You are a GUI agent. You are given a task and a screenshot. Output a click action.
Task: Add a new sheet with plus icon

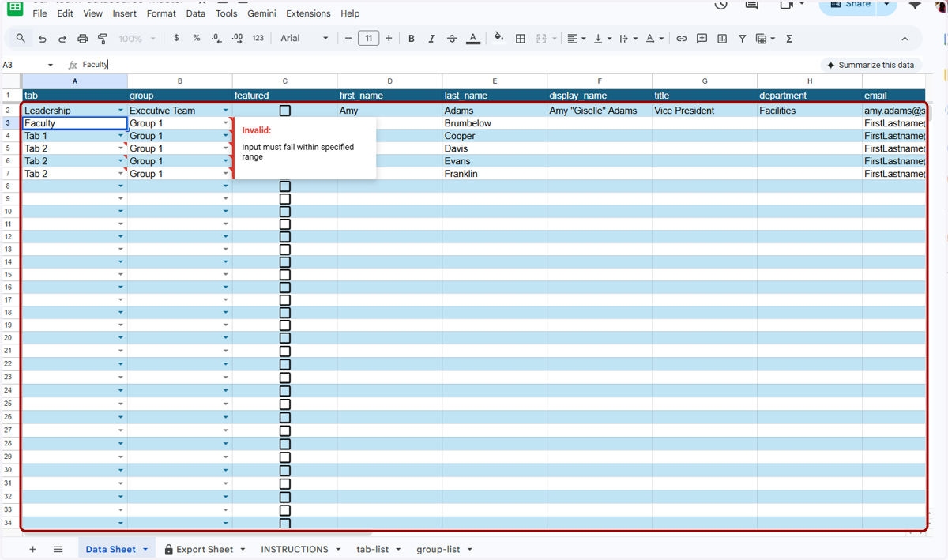32,549
